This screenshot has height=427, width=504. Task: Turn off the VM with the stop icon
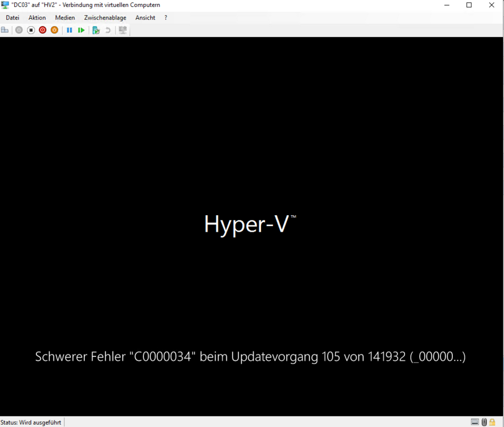point(31,30)
